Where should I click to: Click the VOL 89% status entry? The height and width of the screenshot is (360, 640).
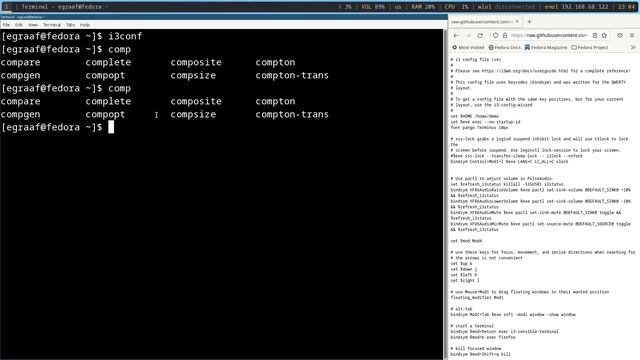[373, 7]
